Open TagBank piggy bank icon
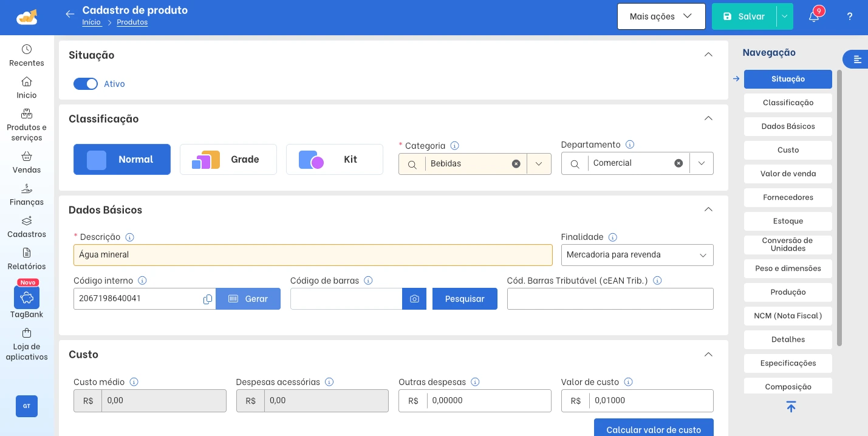Viewport: 868px width, 436px height. pos(27,298)
